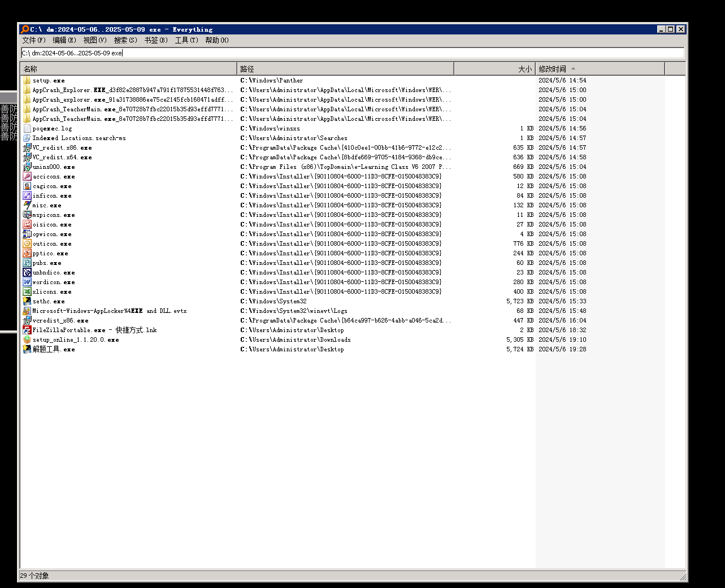Click the 2024/5/6 19:28 modified time
Screen dimensions: 725x588
pos(562,350)
